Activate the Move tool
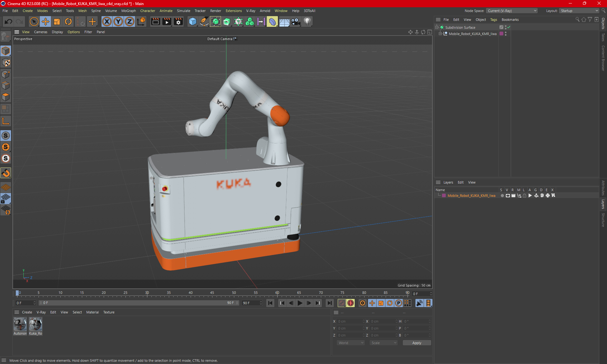The image size is (607, 364). point(46,21)
